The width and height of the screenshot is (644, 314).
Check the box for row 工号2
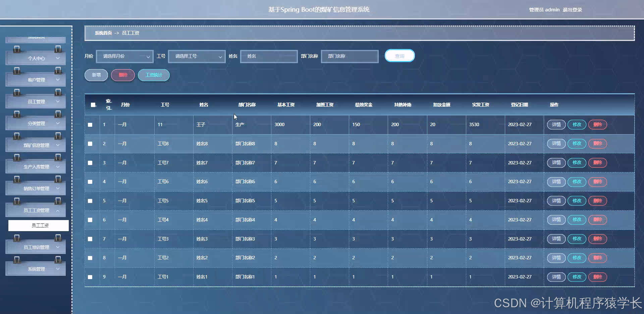[x=90, y=258]
